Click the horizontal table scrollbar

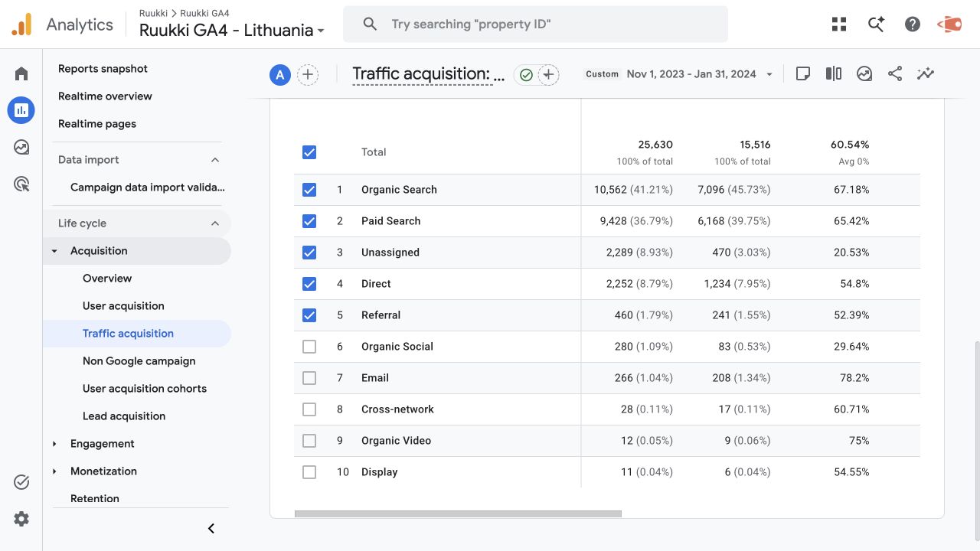point(458,514)
